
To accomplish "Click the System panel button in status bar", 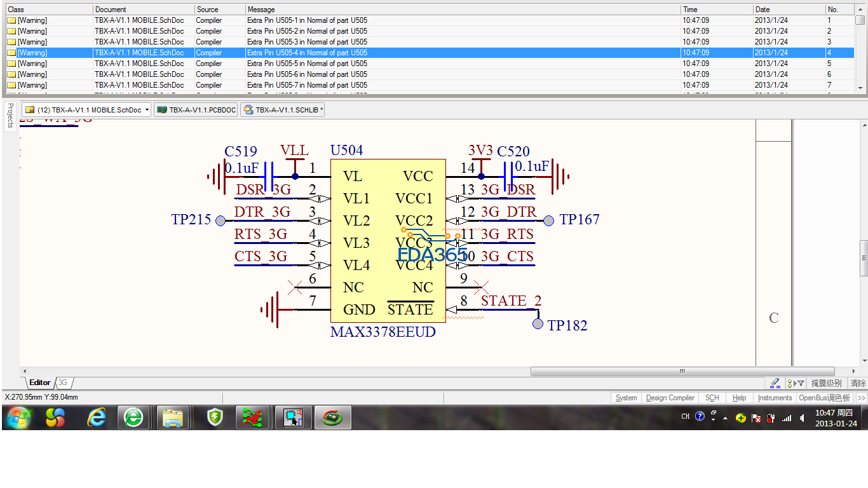I will tap(626, 398).
